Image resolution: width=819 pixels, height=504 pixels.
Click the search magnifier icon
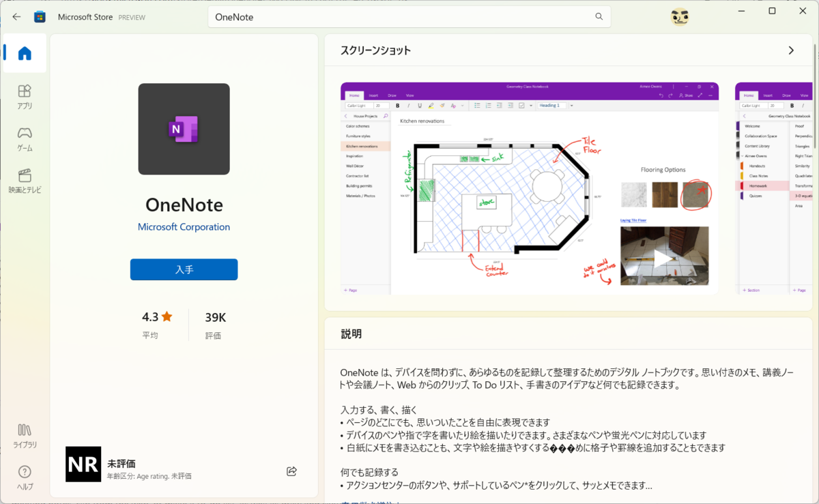click(599, 16)
